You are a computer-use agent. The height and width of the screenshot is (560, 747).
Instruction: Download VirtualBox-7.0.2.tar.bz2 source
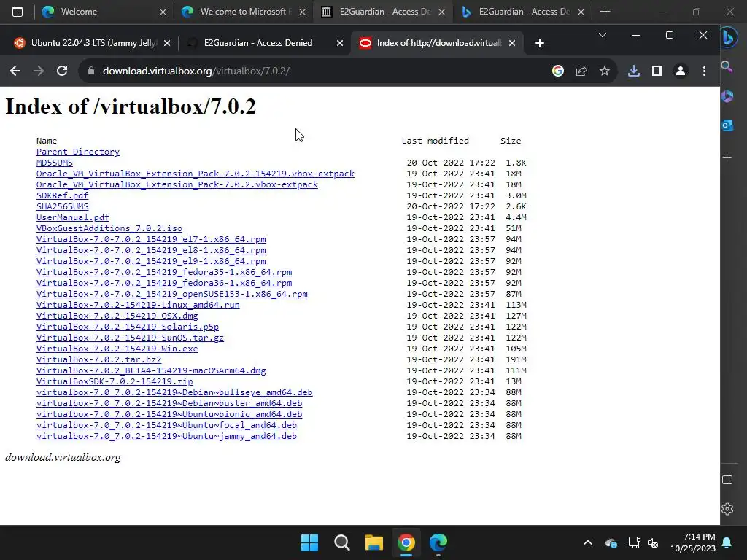point(99,359)
